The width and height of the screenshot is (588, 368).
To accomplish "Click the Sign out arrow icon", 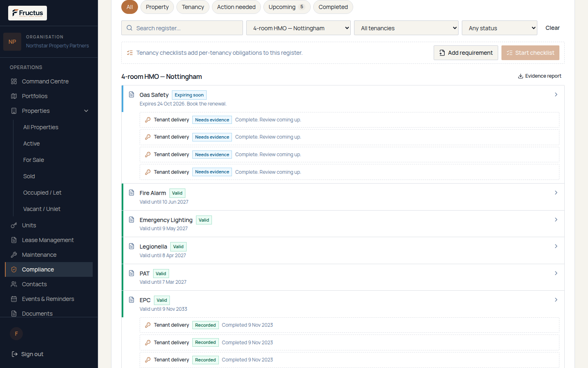I will (15, 354).
